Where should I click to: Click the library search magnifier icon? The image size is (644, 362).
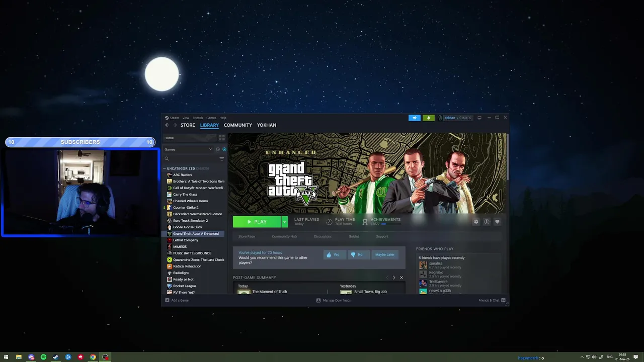click(x=167, y=159)
